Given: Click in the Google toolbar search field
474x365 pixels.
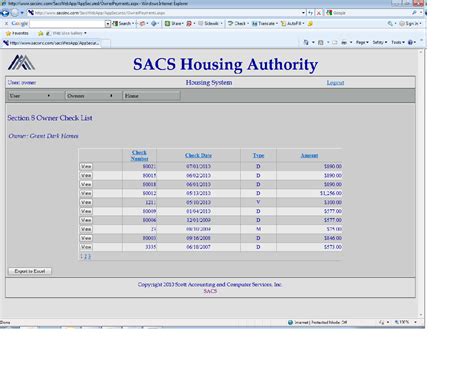Looking at the screenshot, I should click(67, 24).
